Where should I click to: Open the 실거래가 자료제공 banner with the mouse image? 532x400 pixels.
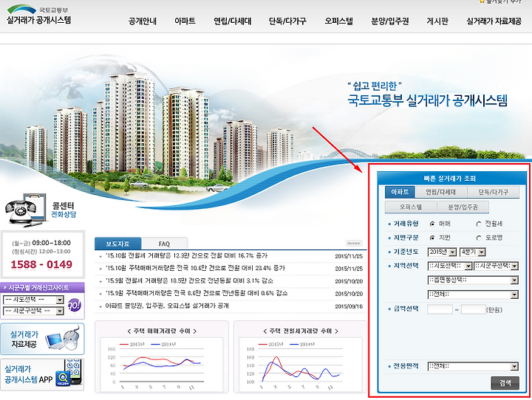(x=42, y=339)
